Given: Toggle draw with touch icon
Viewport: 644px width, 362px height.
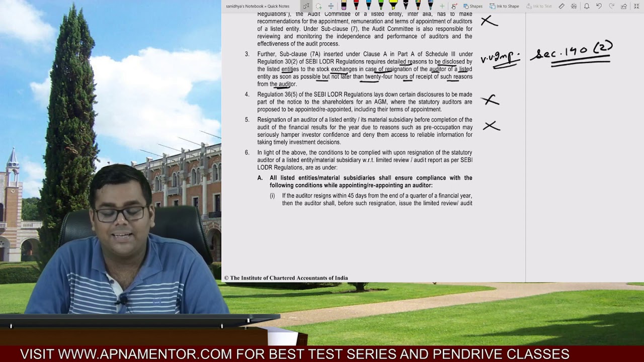Looking at the screenshot, I should (x=454, y=6).
